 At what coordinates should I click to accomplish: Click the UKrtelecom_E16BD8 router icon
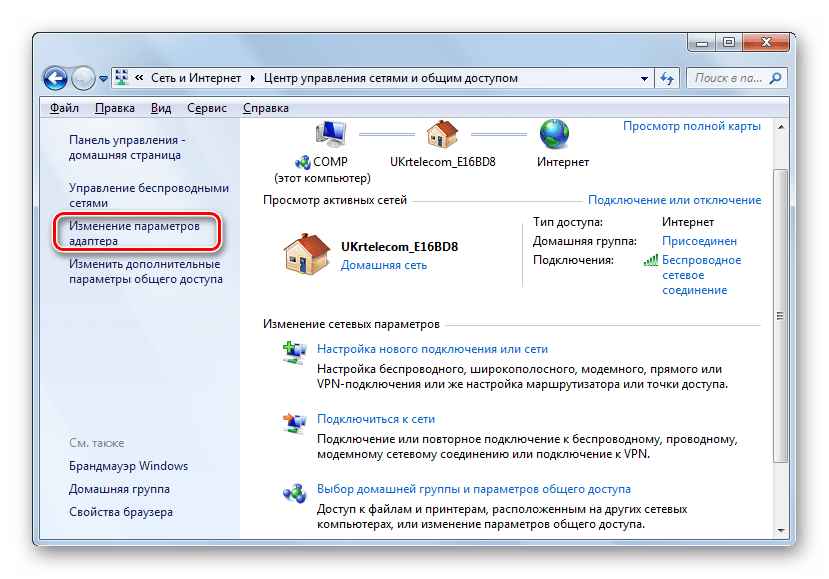pyautogui.click(x=442, y=132)
